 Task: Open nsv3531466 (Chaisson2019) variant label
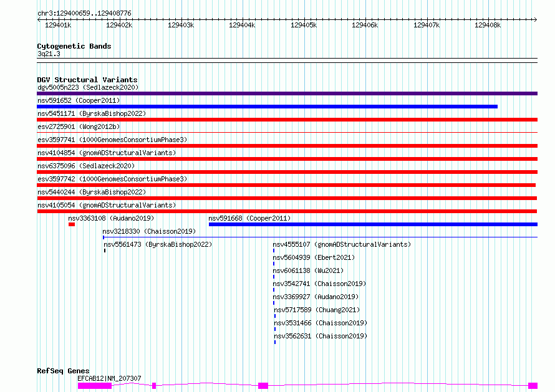(321, 323)
